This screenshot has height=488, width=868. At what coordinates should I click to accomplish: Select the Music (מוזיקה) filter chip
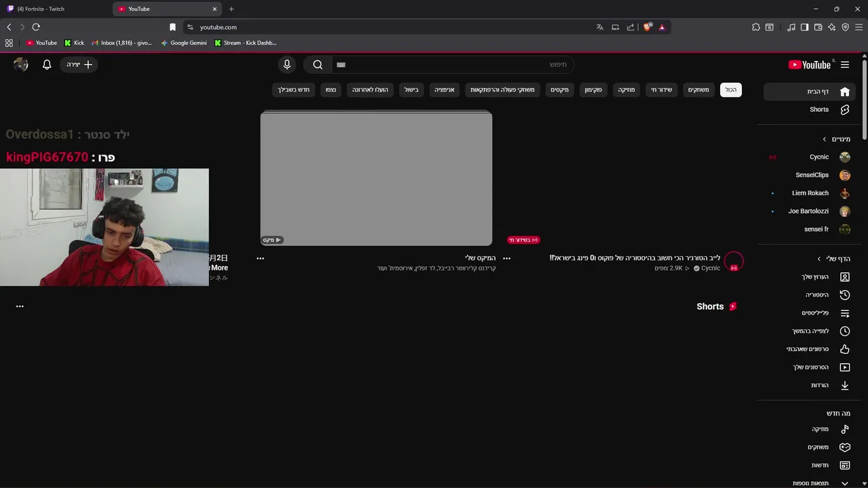tap(626, 89)
